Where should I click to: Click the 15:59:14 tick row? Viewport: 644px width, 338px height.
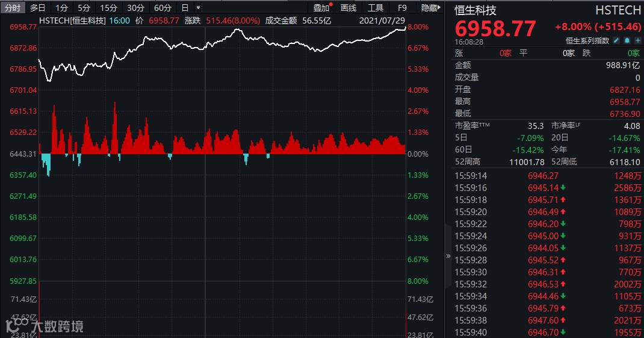(548, 175)
